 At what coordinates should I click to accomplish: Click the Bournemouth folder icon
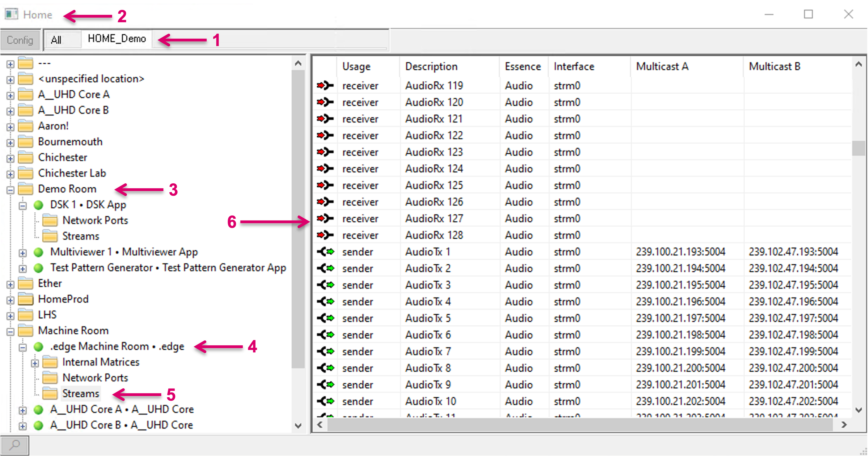click(26, 142)
